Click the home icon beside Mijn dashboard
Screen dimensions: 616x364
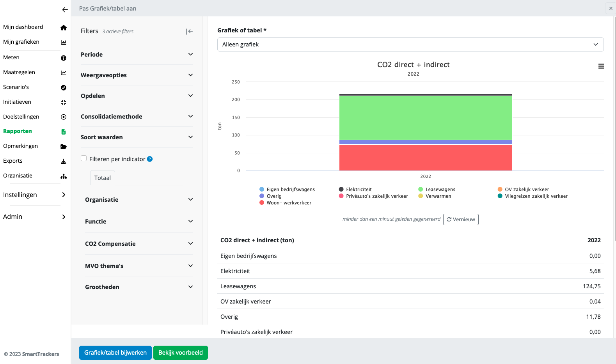point(64,27)
